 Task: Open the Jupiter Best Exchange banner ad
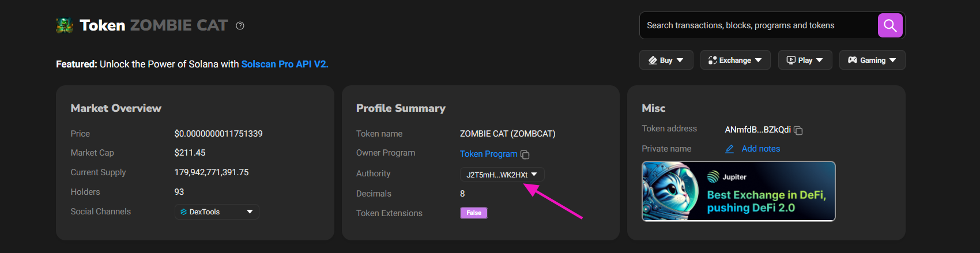(x=738, y=191)
